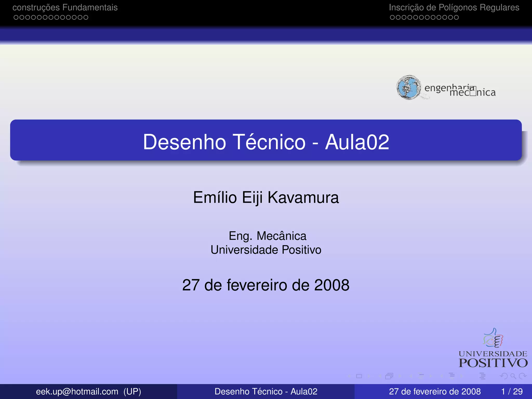Click the 1 / 29 page counter

tap(512, 391)
